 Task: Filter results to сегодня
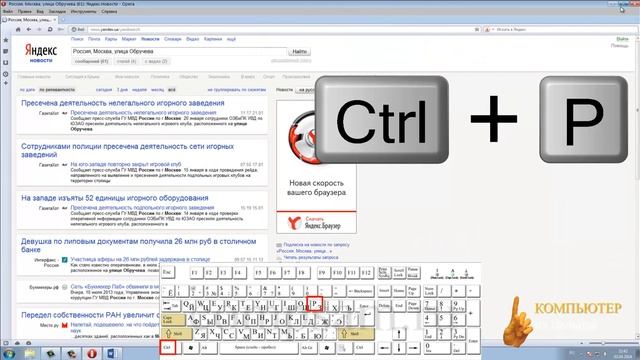(104, 89)
